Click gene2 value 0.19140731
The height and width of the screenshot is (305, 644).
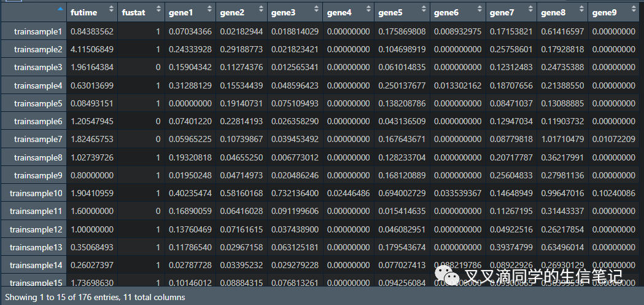pos(241,103)
